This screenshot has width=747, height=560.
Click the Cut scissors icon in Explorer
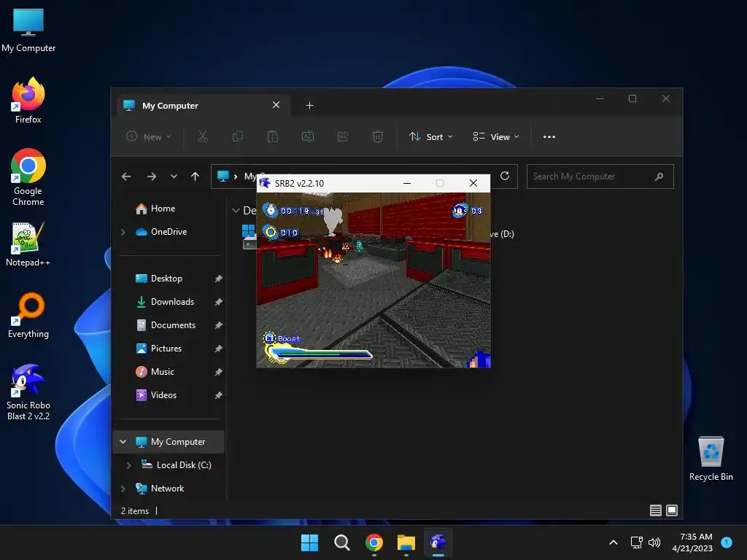point(203,136)
